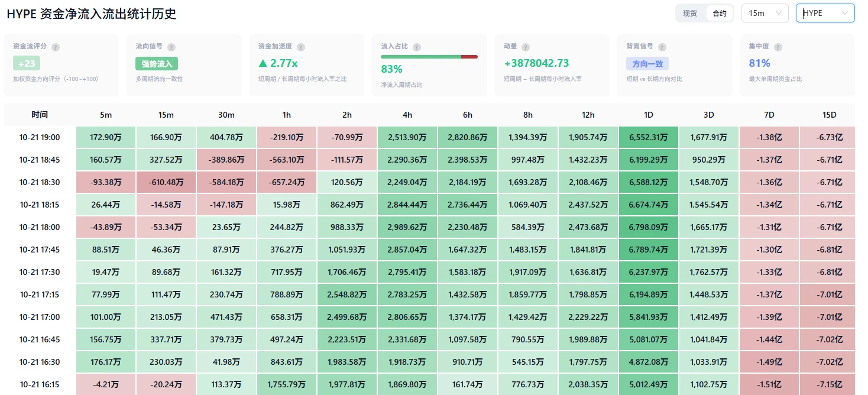
Task: Click the help icon next to 集中度
Action: (x=778, y=47)
